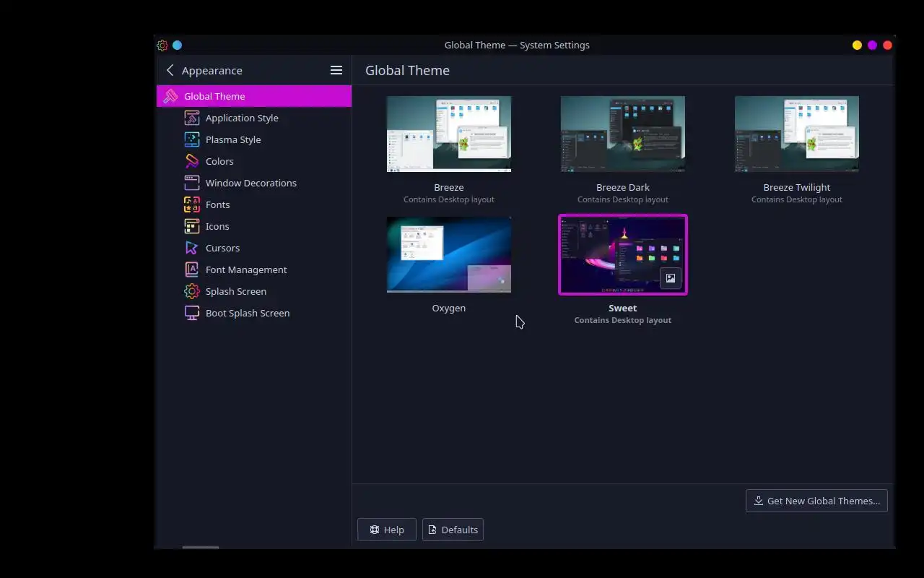Click the Icons grid icon in sidebar
This screenshot has width=924, height=578.
pos(191,226)
